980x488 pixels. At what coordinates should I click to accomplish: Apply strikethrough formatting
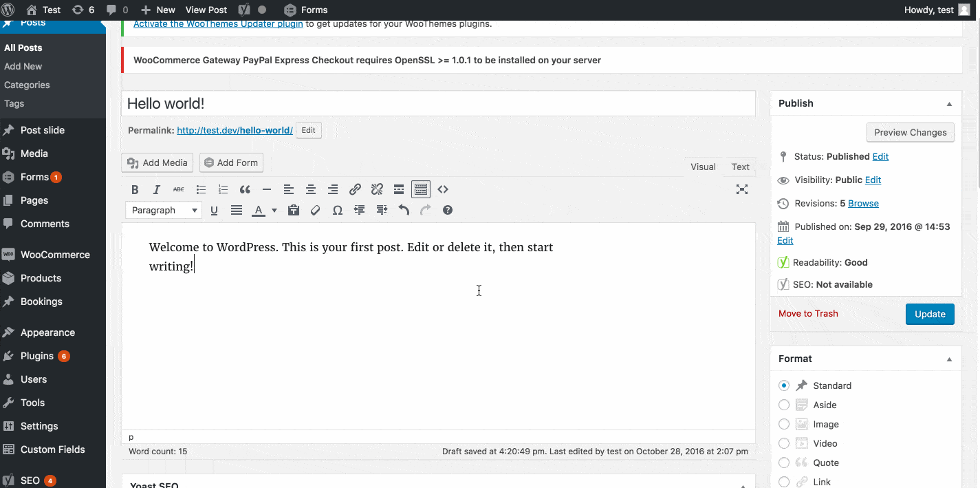(x=179, y=189)
